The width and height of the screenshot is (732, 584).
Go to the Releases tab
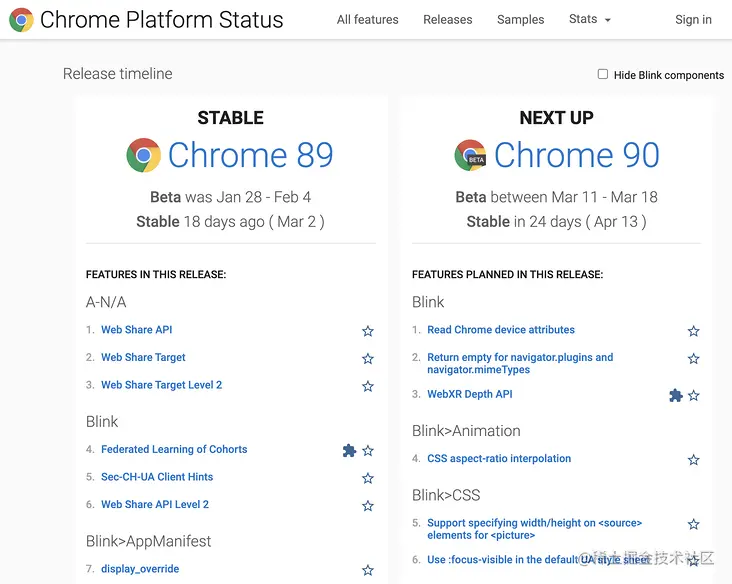coord(448,19)
